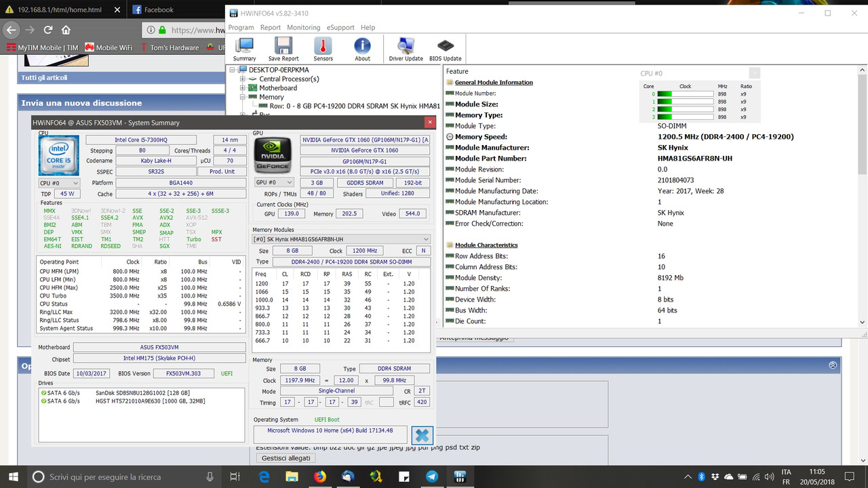The width and height of the screenshot is (868, 488).
Task: Open File Explorer from the taskbar
Action: click(x=292, y=476)
